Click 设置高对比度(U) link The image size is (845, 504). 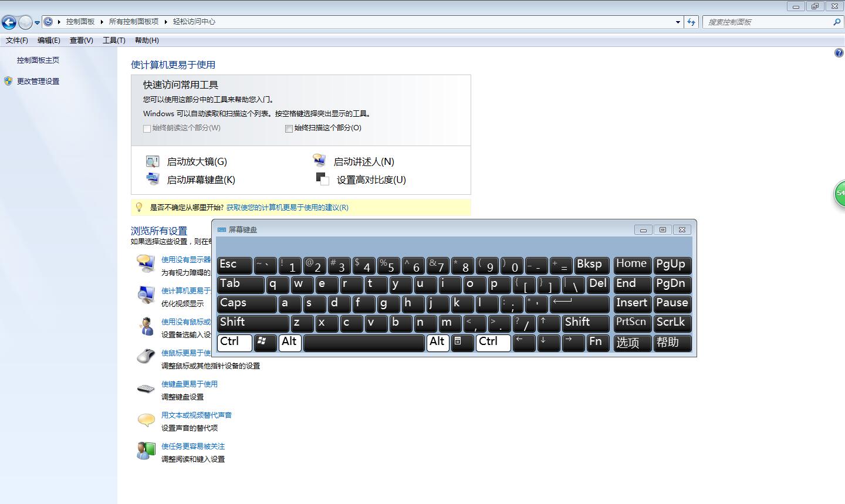(371, 180)
